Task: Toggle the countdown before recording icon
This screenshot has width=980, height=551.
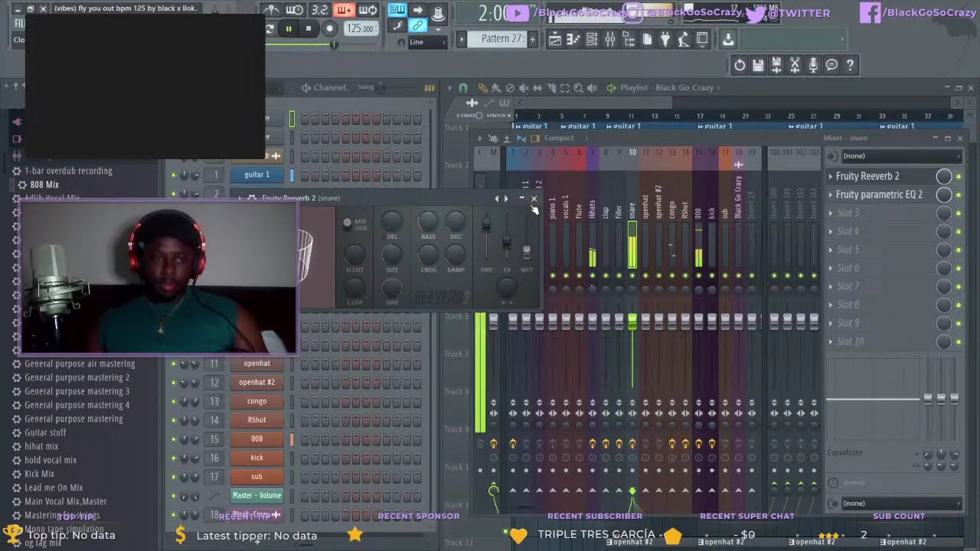Action: point(320,10)
